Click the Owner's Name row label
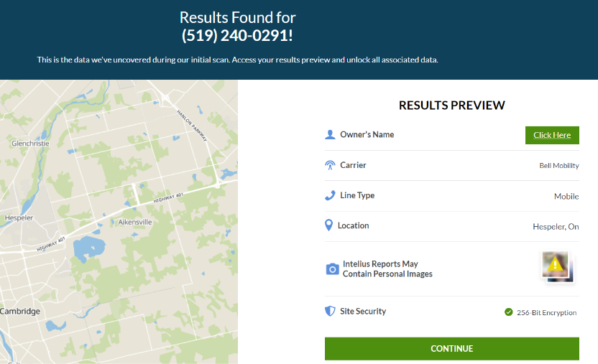 (367, 134)
